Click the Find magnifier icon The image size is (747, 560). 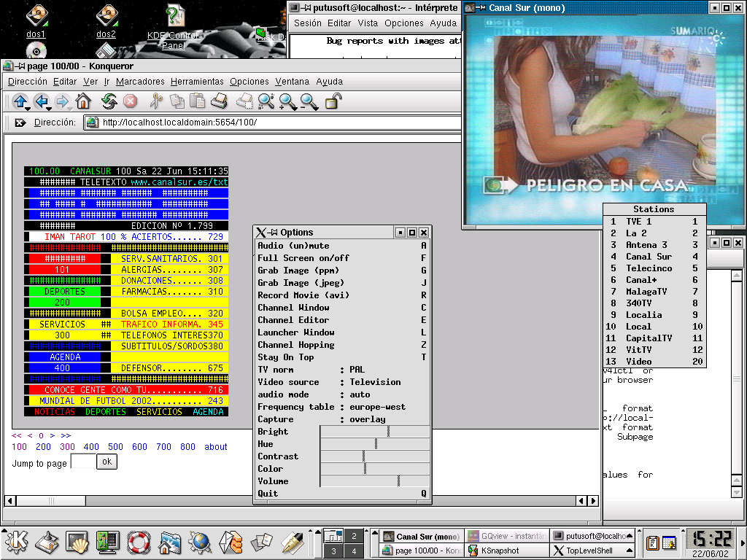(266, 101)
